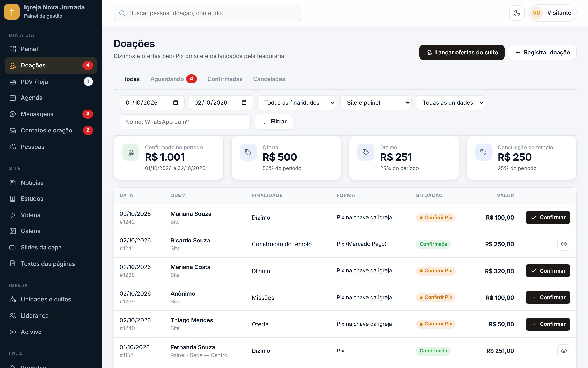Screen dimensions: 588x368
Task: Confirm Thiago Mendes Oferta donation
Action: (548, 324)
